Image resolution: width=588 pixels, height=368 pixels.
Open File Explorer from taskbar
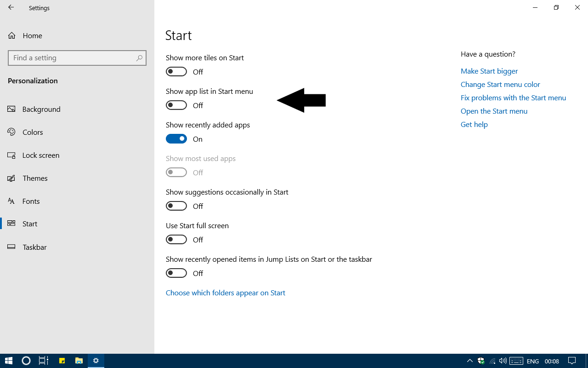pos(79,361)
